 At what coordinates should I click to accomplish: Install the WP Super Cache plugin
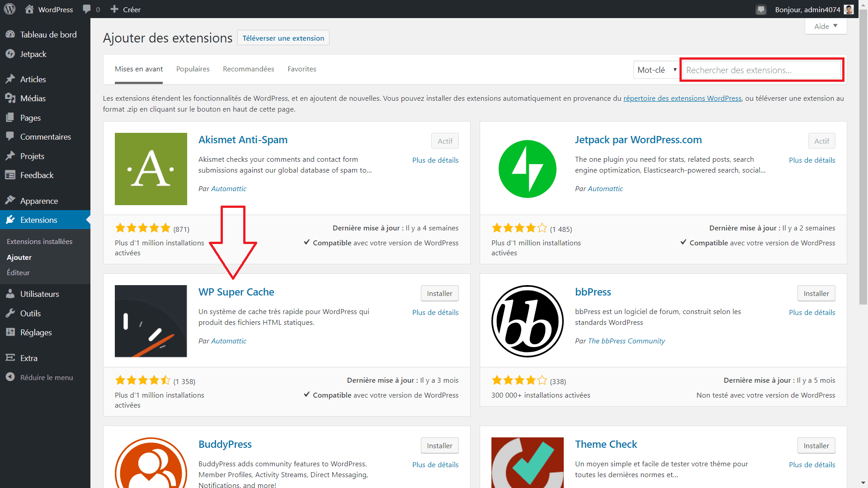440,293
